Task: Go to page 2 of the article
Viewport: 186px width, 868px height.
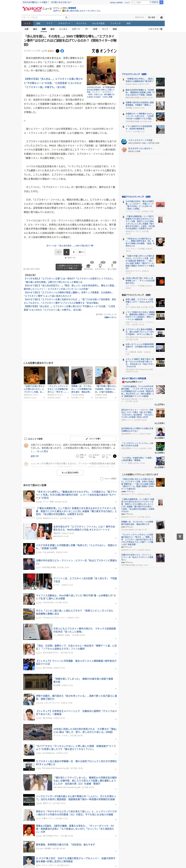Action: (74, 252)
